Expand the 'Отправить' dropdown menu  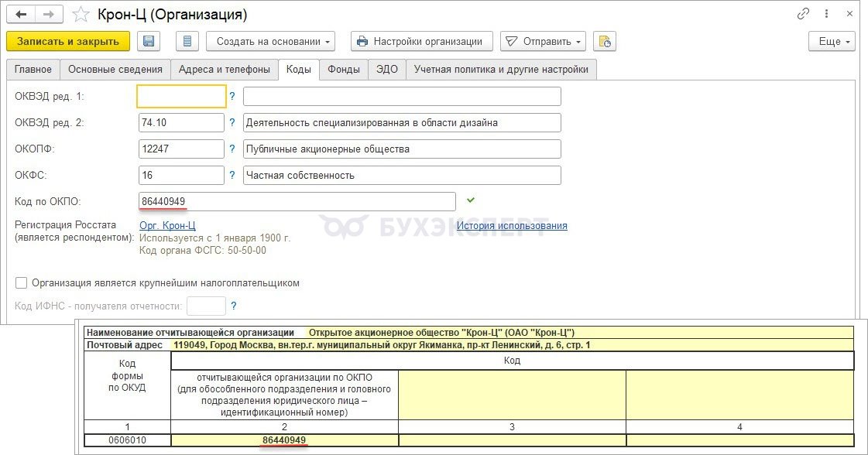tap(543, 41)
